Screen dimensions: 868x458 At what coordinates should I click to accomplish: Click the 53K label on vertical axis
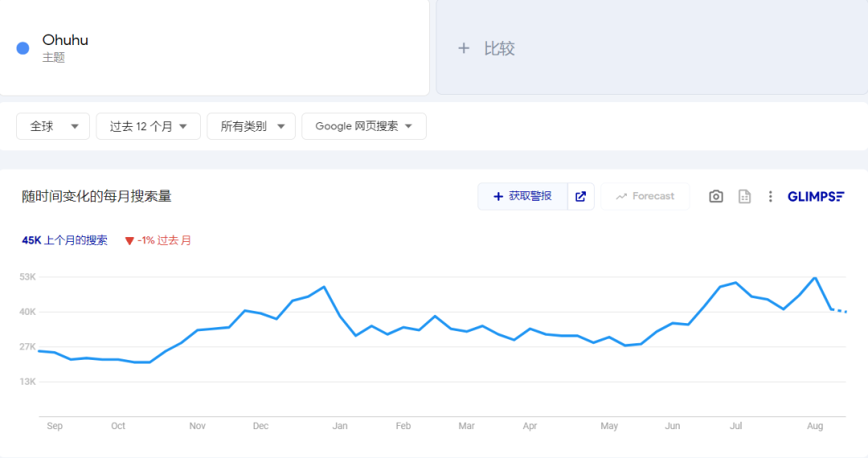coord(28,277)
